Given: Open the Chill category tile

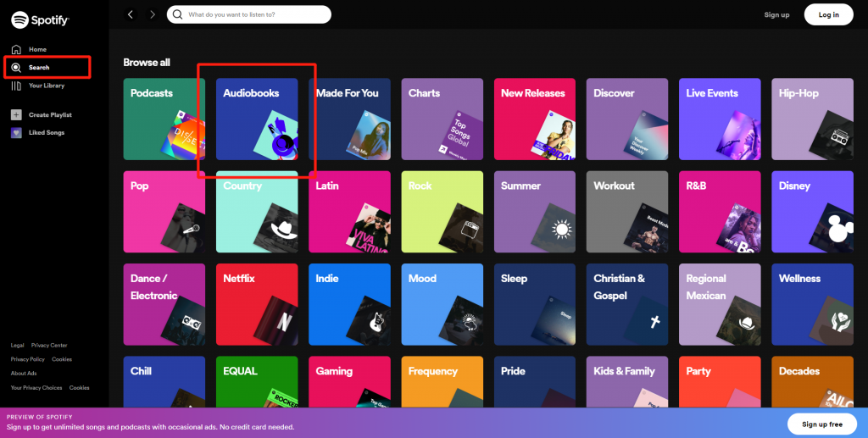Looking at the screenshot, I should (164, 381).
